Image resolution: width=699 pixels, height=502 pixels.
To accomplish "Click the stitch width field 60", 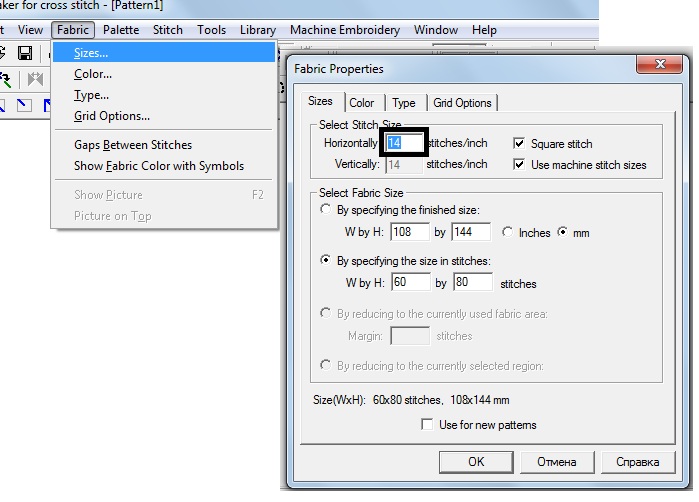I will point(411,282).
